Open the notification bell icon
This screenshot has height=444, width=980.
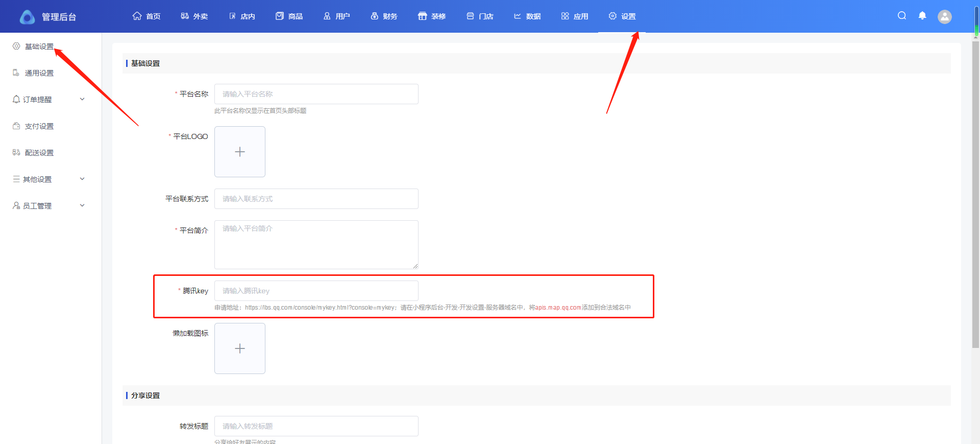coord(922,16)
